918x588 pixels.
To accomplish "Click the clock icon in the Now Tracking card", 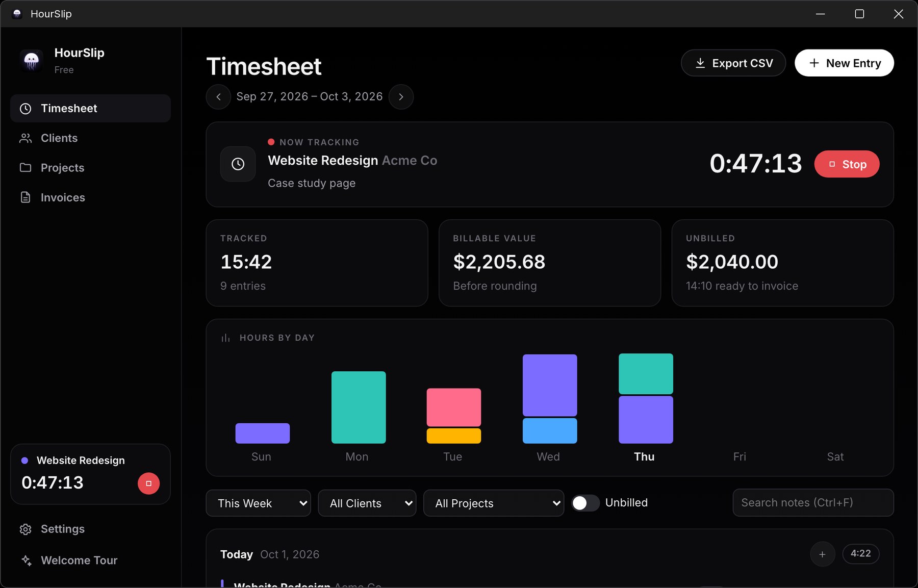I will 238,164.
